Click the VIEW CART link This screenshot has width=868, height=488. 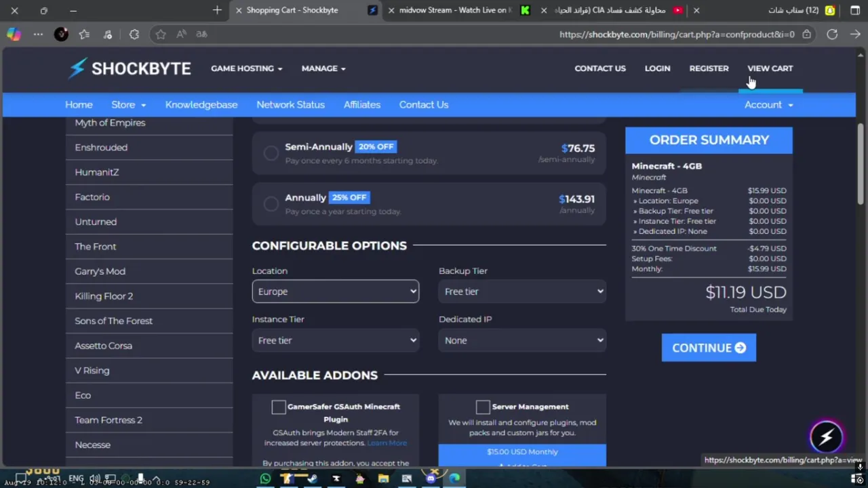[x=770, y=68]
